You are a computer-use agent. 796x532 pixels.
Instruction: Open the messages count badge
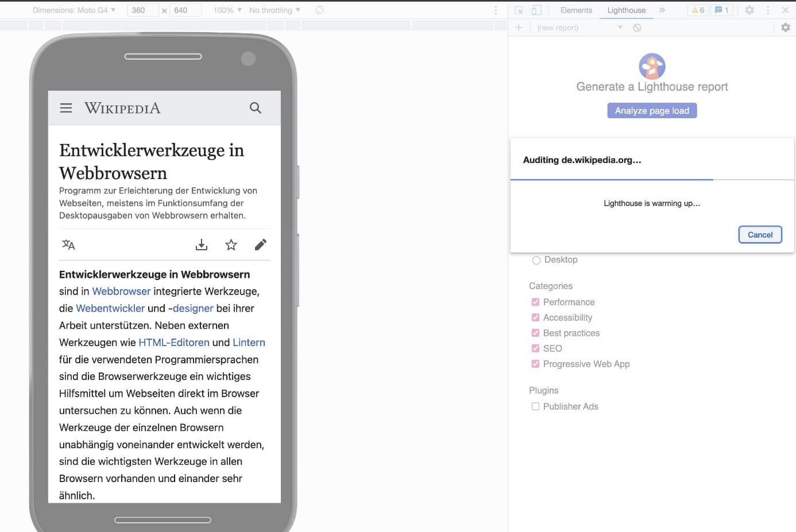pos(722,10)
